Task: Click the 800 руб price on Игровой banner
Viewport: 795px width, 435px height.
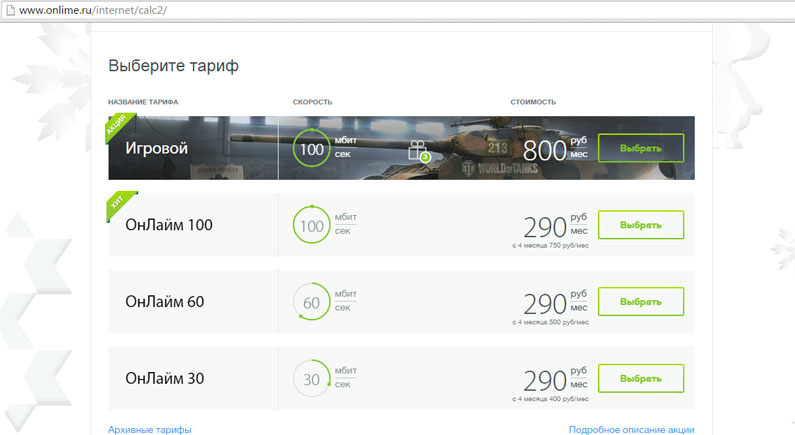Action: click(x=544, y=150)
